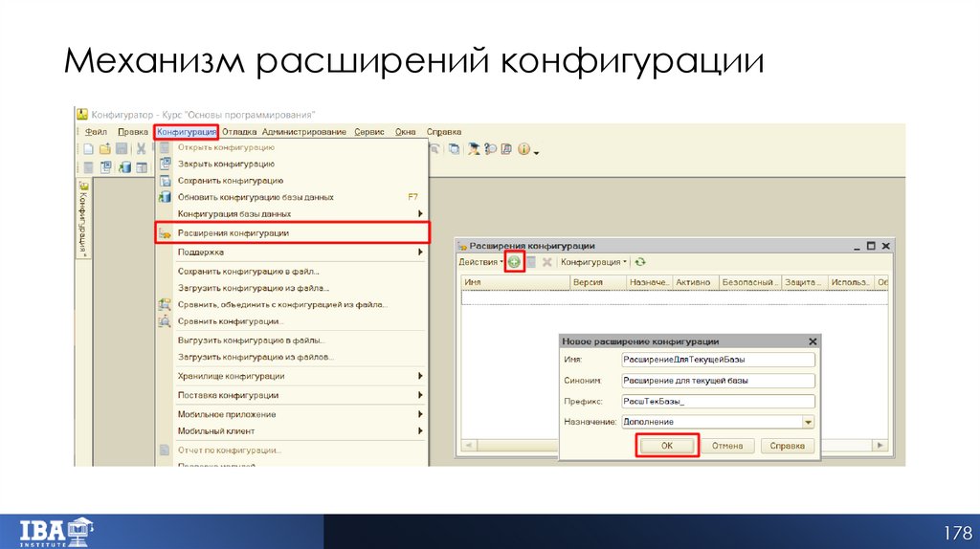Screen dimensions: 980x549
Task: Open the Действия dropdown in Extensions window
Action: click(x=480, y=262)
